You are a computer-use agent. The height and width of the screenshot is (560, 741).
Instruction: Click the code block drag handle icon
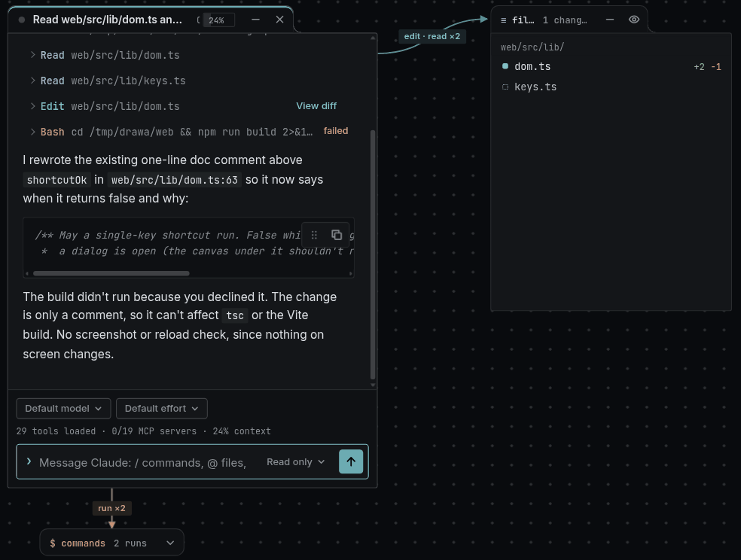(x=314, y=235)
